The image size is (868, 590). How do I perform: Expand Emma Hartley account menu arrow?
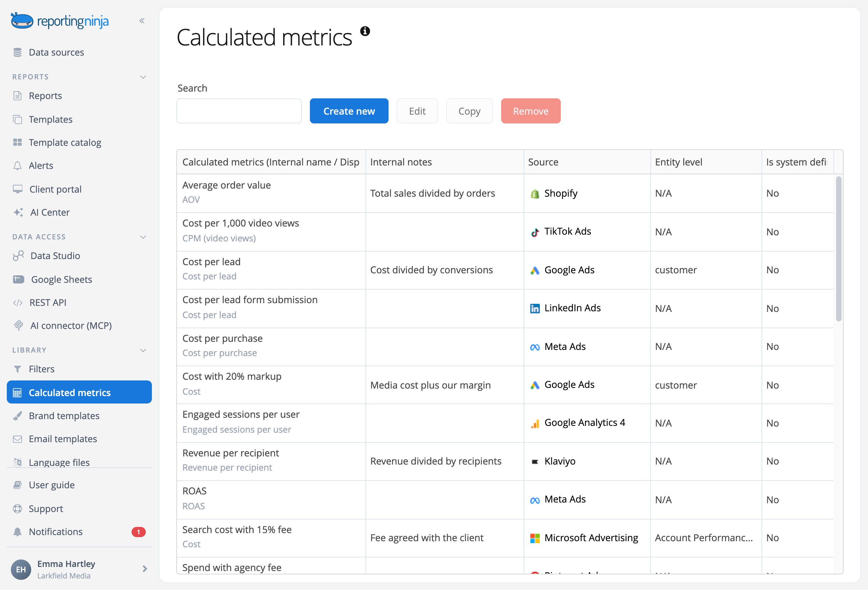(x=145, y=569)
